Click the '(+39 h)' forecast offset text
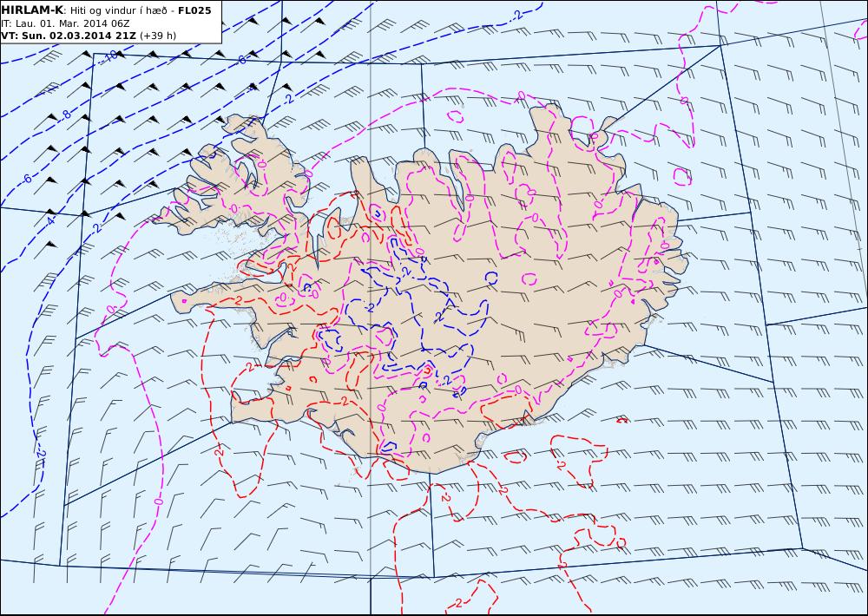 tap(158, 36)
